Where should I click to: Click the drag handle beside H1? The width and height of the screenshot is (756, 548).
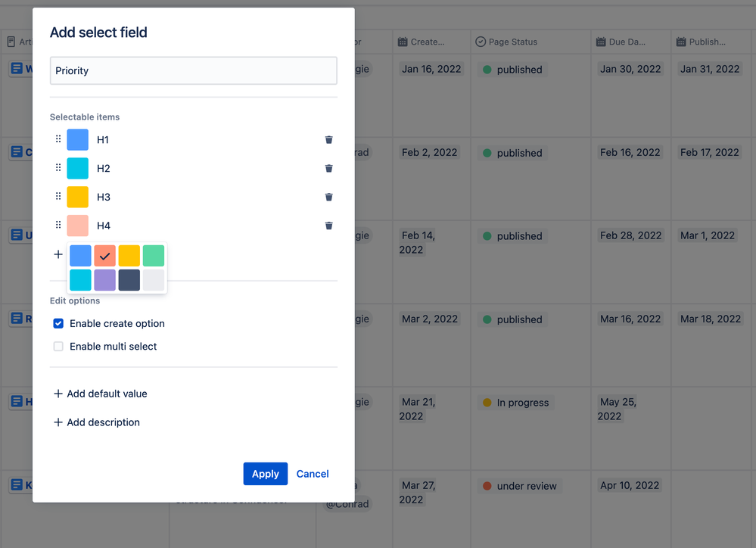coord(58,139)
